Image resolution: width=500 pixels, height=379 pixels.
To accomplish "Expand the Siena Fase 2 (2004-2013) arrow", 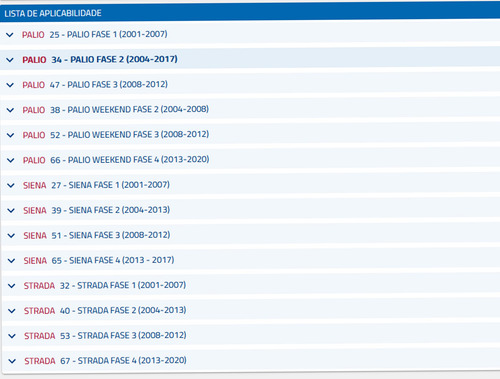I will click(x=11, y=211).
